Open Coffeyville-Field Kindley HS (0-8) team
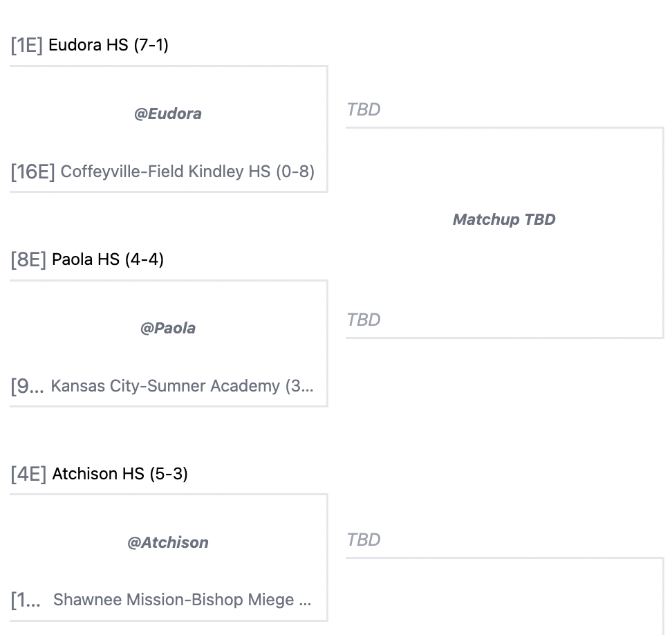672x635 pixels. point(187,172)
